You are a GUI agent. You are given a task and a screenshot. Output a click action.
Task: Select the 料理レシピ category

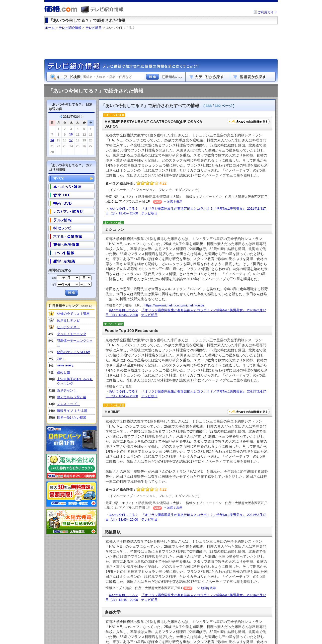point(71,228)
